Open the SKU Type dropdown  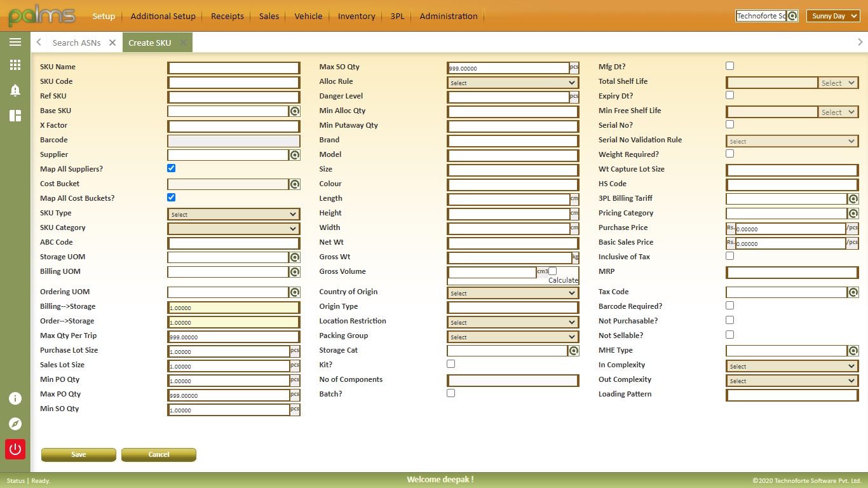coord(233,213)
